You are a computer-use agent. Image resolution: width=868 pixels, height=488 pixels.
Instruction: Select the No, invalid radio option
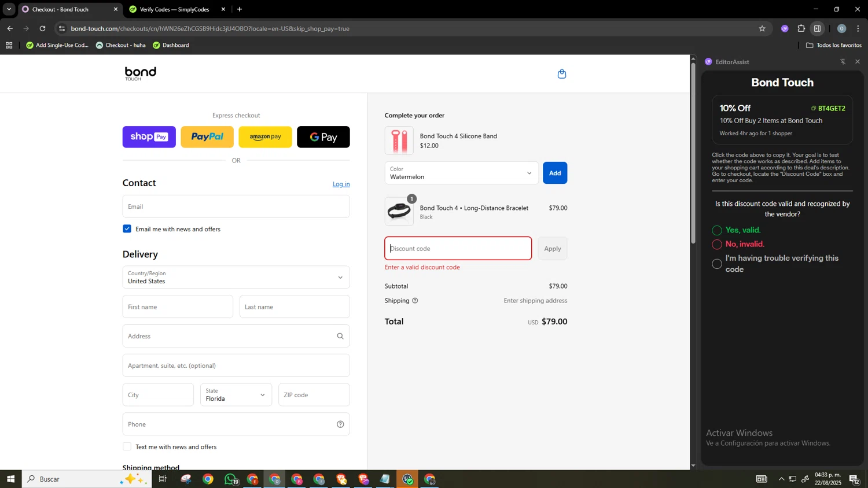pyautogui.click(x=717, y=244)
